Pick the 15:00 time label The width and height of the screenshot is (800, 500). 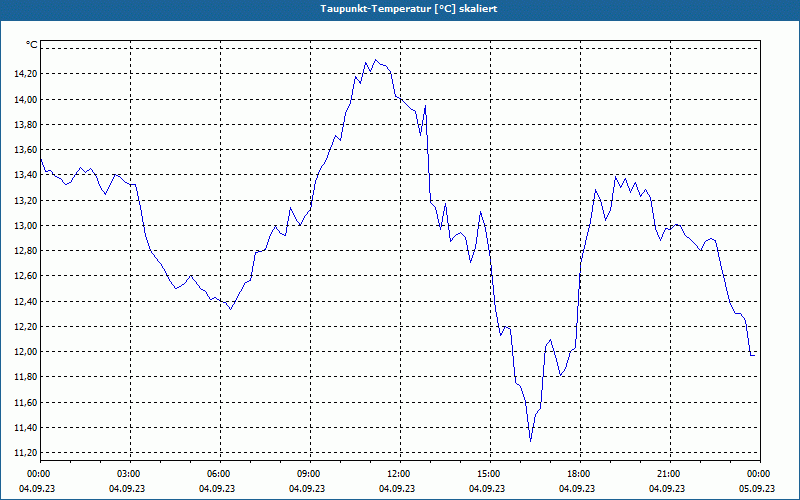coord(489,474)
